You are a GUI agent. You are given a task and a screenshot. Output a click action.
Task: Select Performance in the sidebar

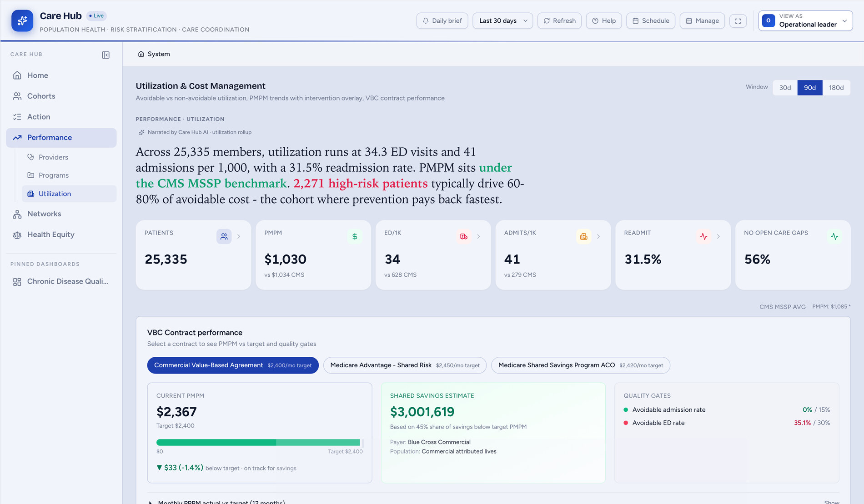61,138
